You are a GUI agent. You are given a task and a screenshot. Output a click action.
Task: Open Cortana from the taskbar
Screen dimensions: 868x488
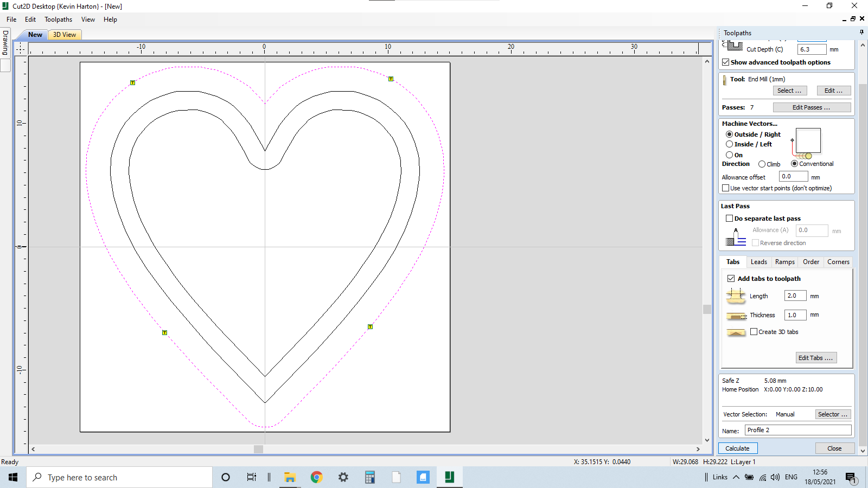point(226,477)
